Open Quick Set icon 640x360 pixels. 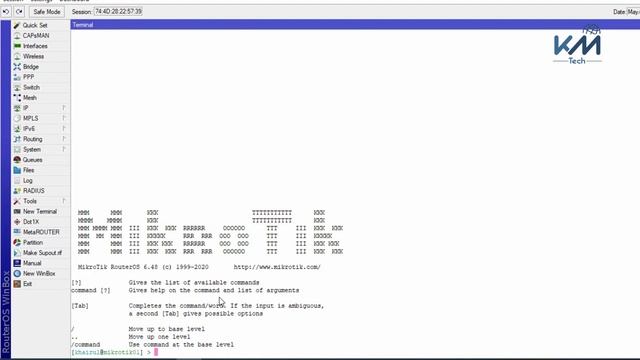(x=17, y=25)
